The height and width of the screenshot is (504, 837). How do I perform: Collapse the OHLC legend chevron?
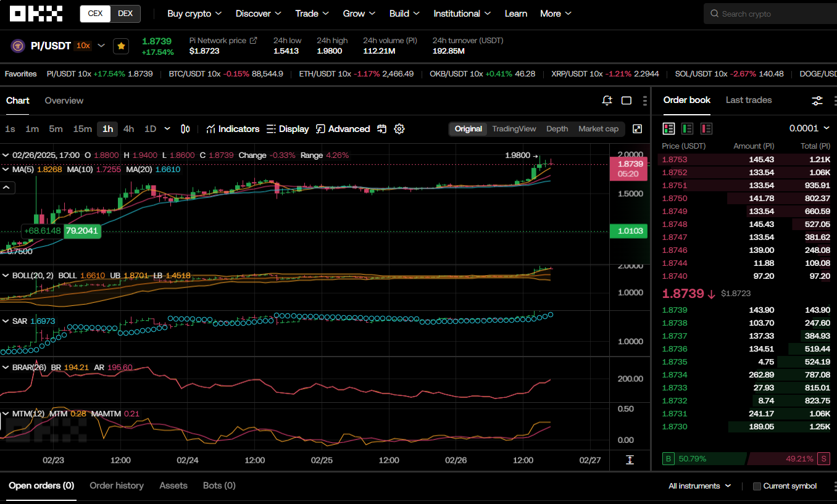click(6, 155)
